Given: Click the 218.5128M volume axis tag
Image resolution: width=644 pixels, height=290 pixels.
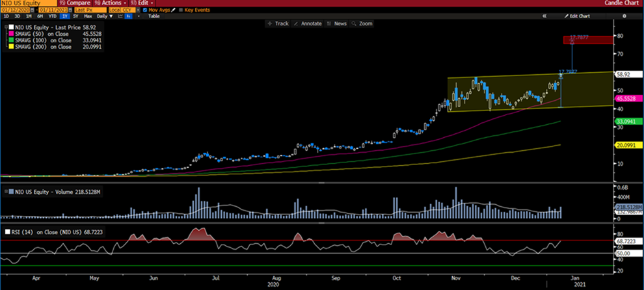Looking at the screenshot, I should (628, 207).
